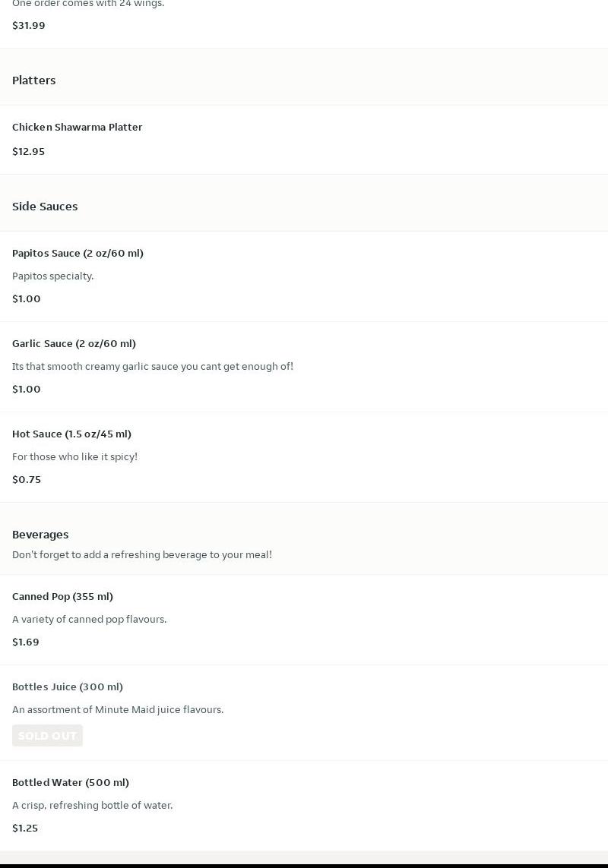This screenshot has width=608, height=868.
Task: Click the Side Sauces section heading
Action: 45,206
